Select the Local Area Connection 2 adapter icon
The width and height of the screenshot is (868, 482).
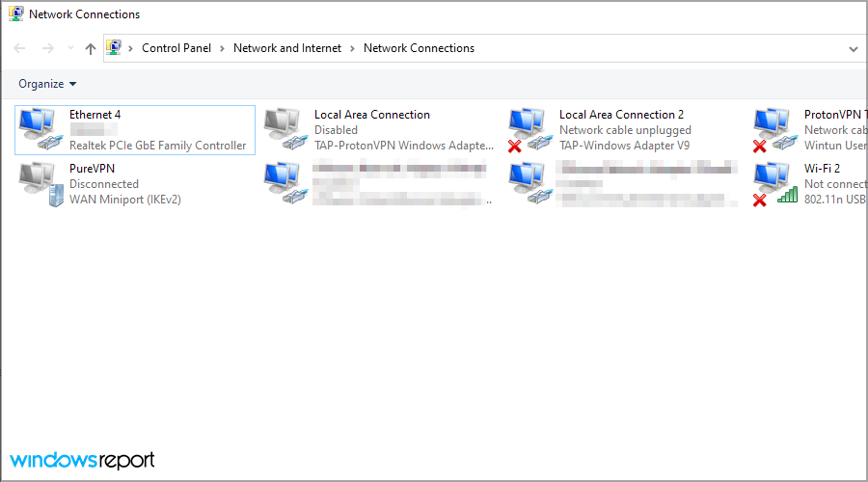[x=530, y=130]
